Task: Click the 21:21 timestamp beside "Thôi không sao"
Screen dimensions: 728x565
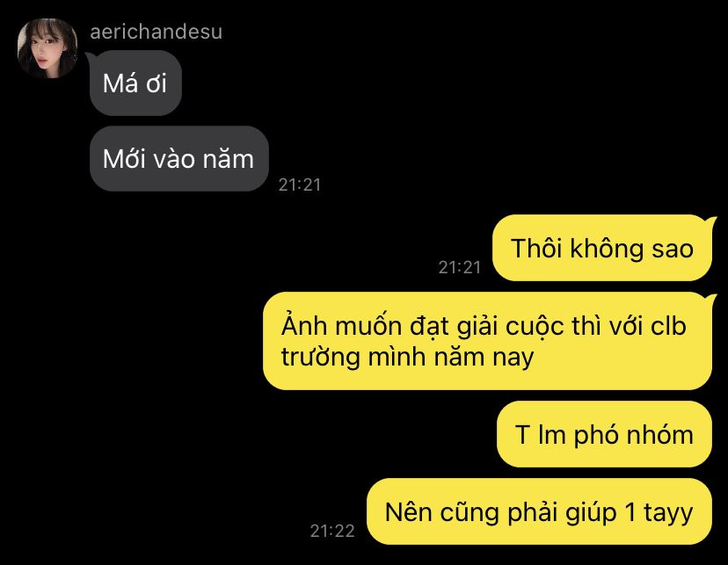Action: (460, 267)
